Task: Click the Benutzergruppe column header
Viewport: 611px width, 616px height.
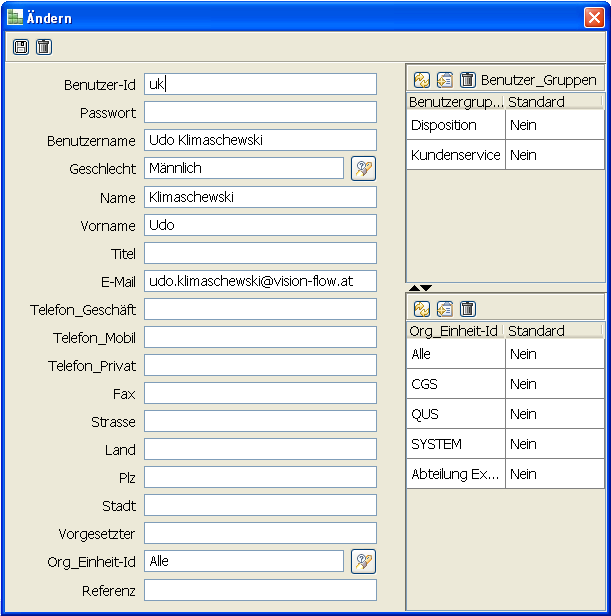Action: click(x=455, y=102)
